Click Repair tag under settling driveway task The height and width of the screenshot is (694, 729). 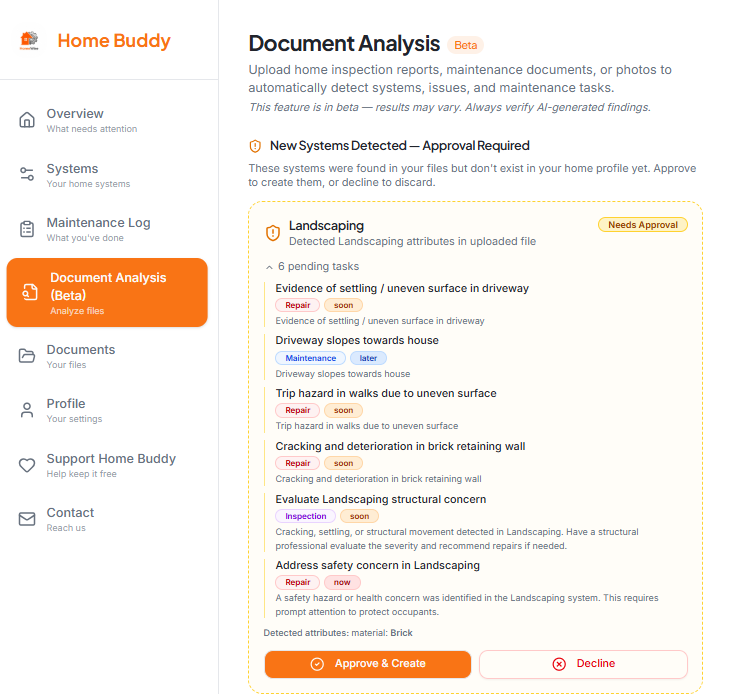pos(298,305)
